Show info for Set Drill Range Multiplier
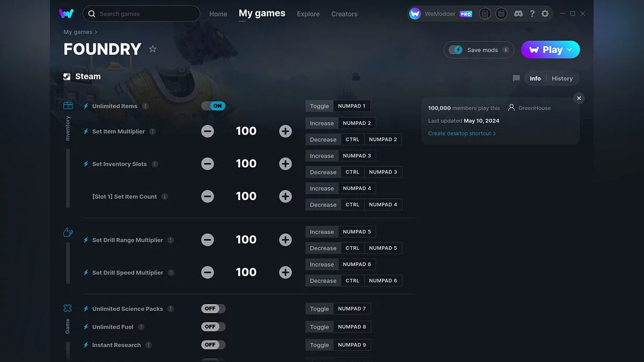The image size is (644, 362). (x=171, y=240)
